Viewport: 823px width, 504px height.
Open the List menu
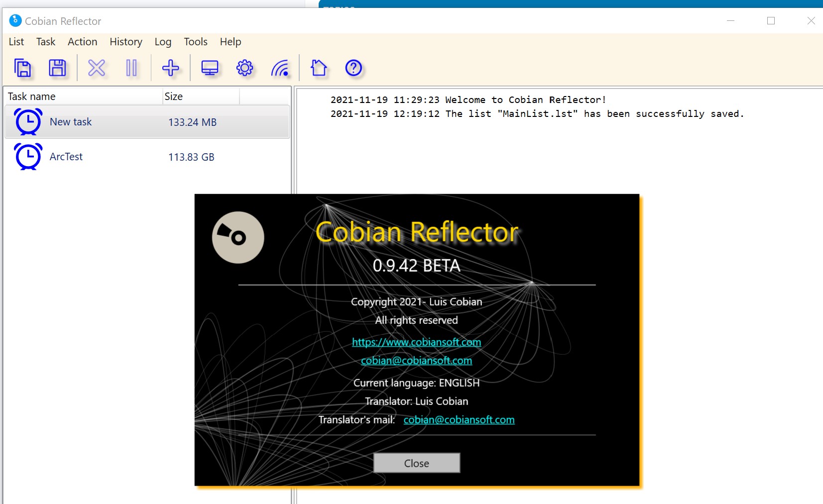pos(16,42)
